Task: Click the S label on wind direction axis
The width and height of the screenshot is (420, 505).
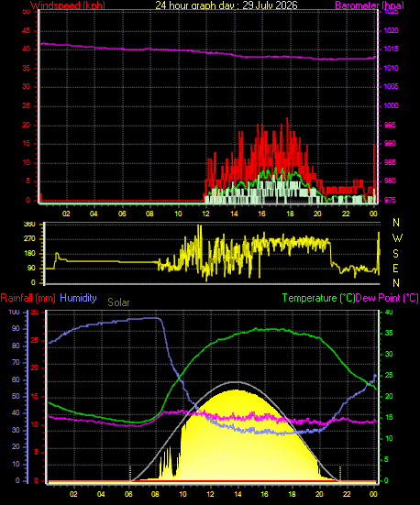Action: point(395,254)
